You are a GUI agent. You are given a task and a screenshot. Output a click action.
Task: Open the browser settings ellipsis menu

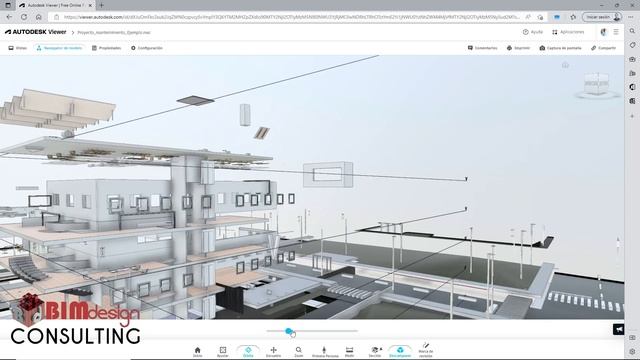click(x=631, y=17)
